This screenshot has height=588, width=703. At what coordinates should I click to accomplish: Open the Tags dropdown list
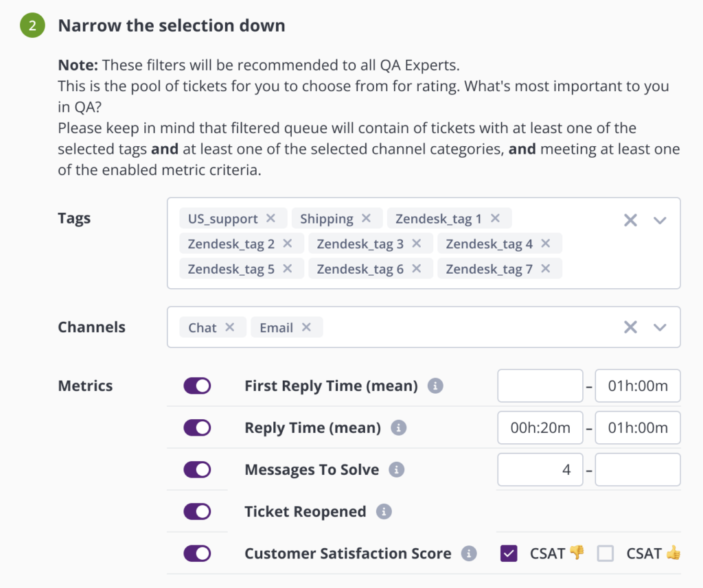(660, 220)
